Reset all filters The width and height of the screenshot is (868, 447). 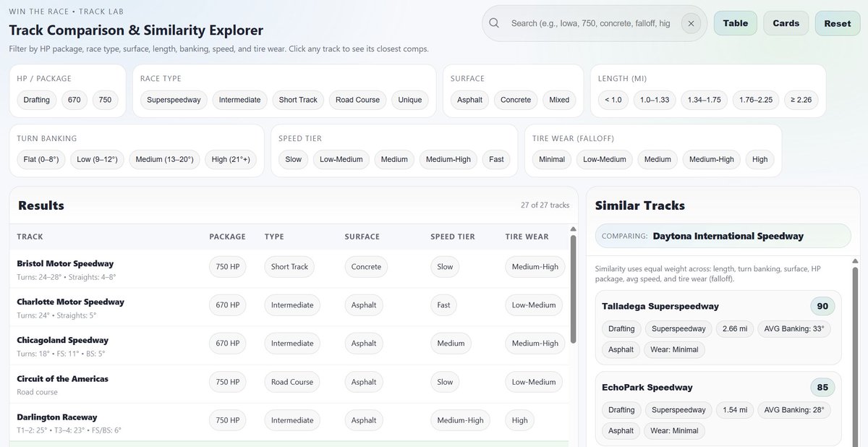pyautogui.click(x=838, y=23)
